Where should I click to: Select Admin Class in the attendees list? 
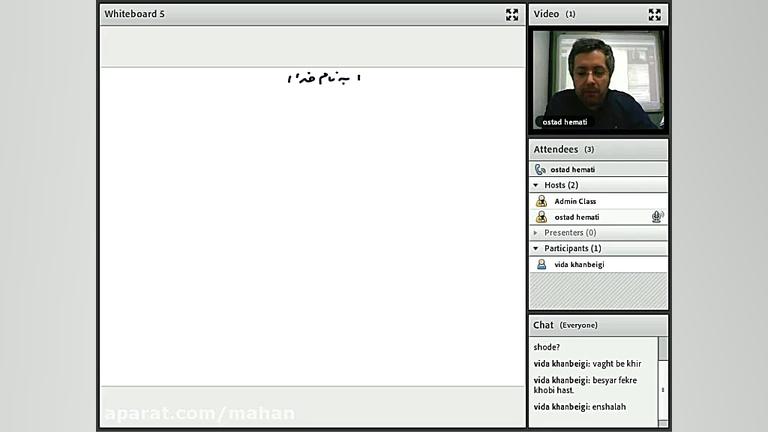[x=598, y=201]
